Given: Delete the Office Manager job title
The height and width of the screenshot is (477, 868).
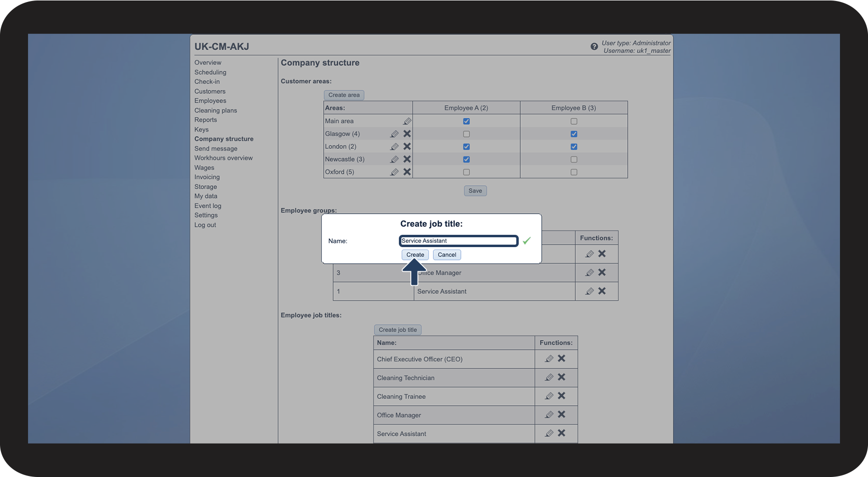Looking at the screenshot, I should [x=561, y=415].
